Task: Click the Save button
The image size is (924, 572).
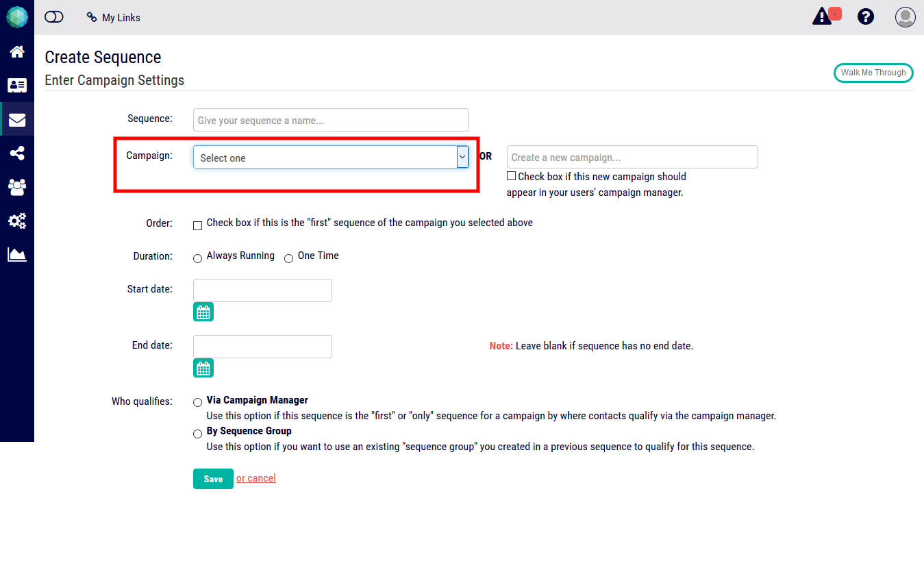Action: tap(213, 479)
